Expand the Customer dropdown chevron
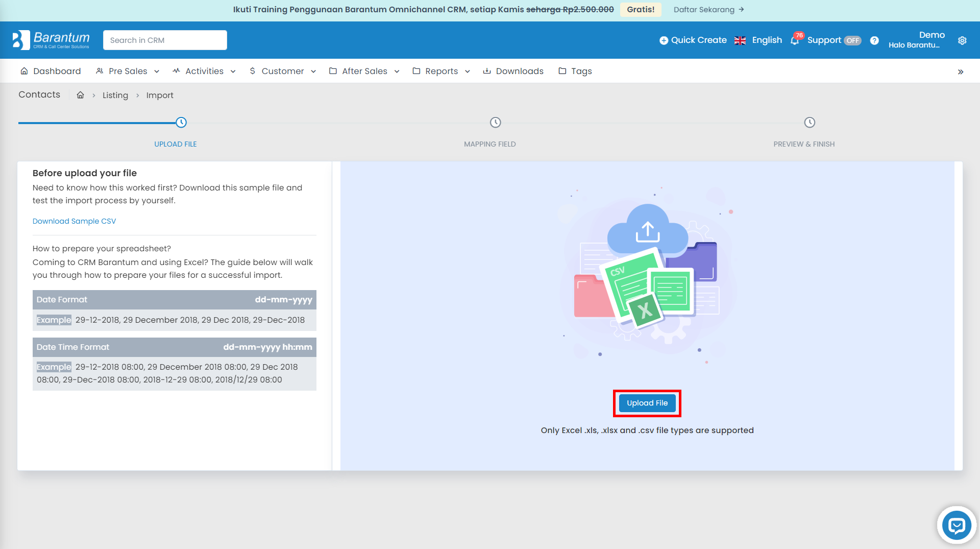 (313, 71)
